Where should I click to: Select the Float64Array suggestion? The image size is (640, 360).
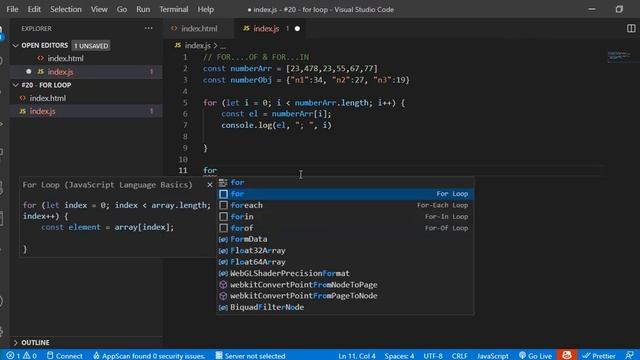pyautogui.click(x=345, y=262)
